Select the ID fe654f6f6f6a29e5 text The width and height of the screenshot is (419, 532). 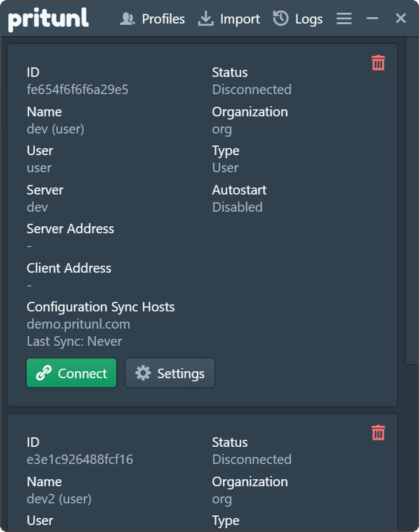pos(79,89)
